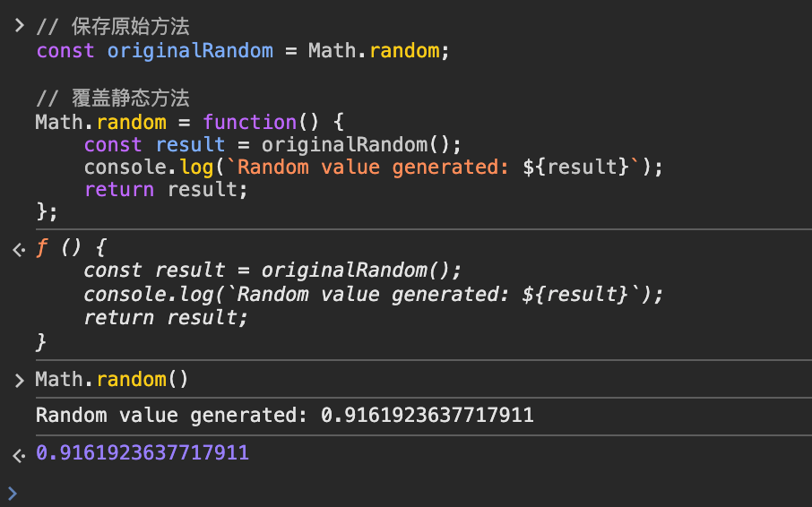Click the yellow 'random' in the const assignment line
Viewport: 812px width, 507px height.
[x=403, y=50]
